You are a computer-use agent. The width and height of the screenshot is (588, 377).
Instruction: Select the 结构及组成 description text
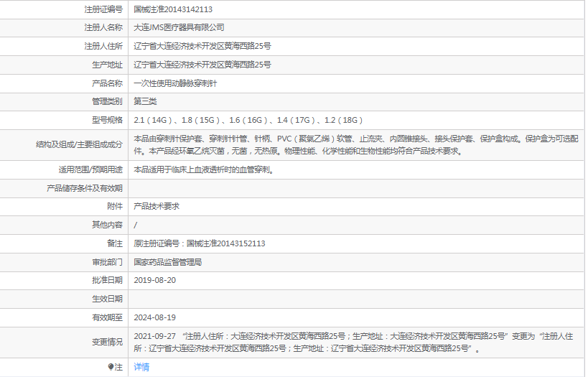tap(356, 145)
